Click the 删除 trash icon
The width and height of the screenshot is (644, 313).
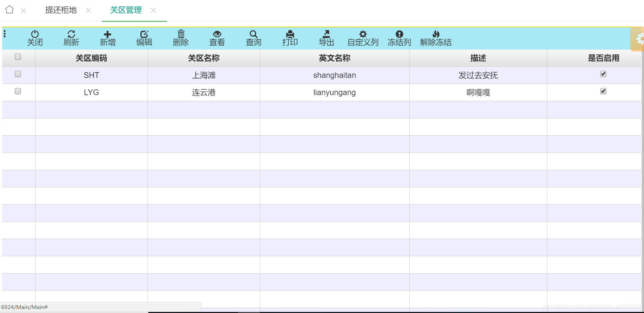[x=181, y=34]
